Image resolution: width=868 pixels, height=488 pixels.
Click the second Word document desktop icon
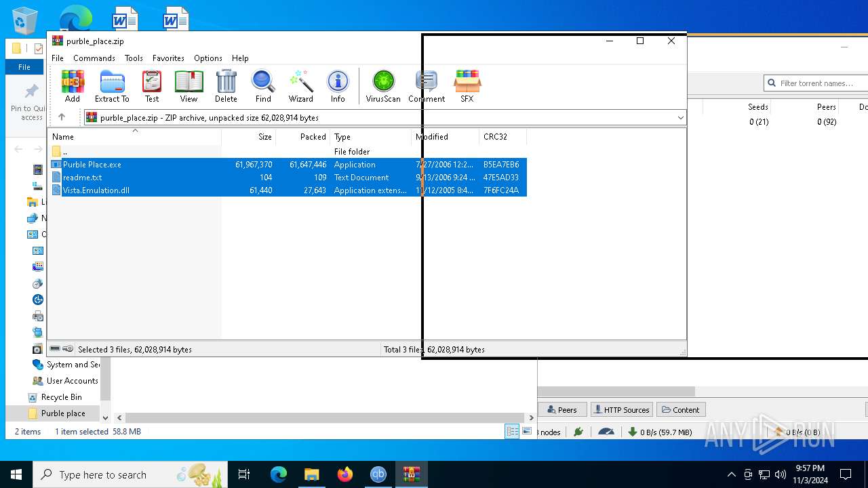click(176, 18)
